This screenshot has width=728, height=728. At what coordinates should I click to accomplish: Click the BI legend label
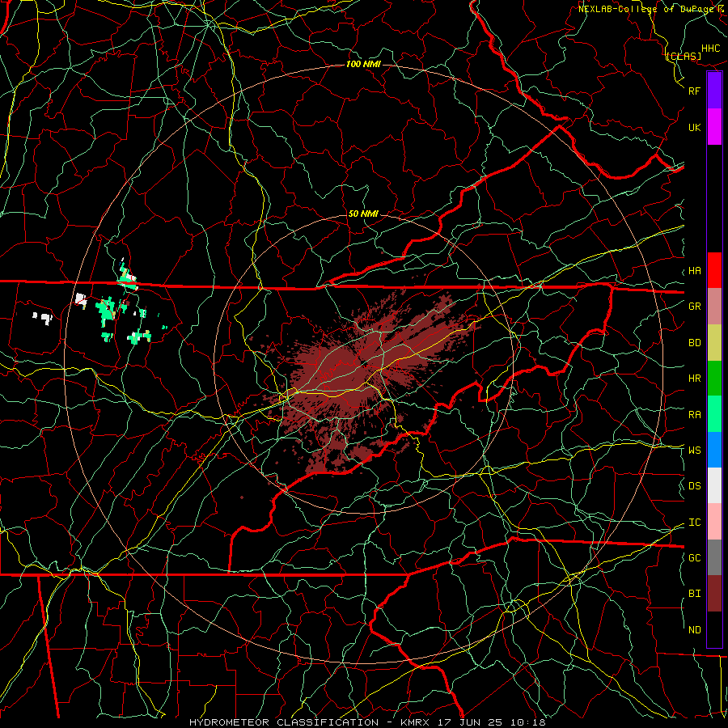click(694, 594)
